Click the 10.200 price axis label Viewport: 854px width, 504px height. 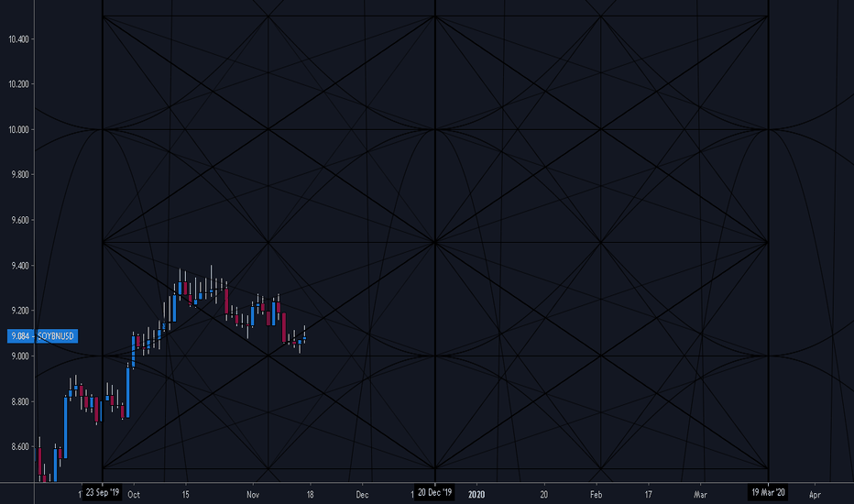tap(18, 84)
